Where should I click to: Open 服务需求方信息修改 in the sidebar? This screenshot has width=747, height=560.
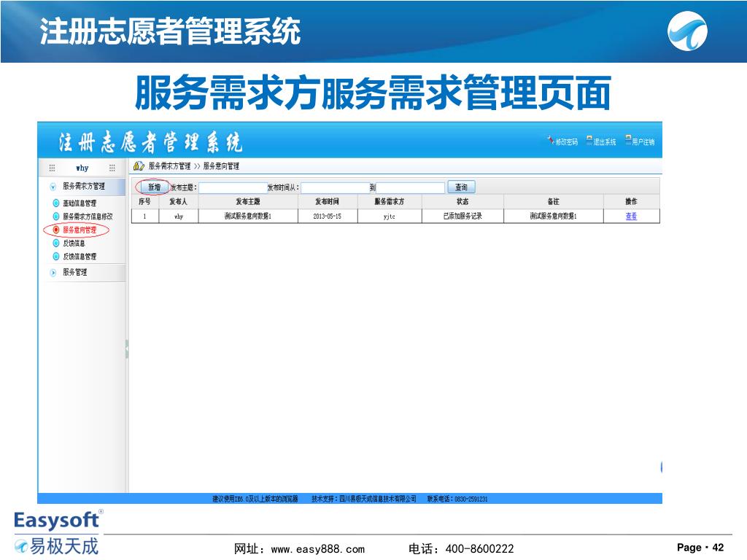coord(88,216)
